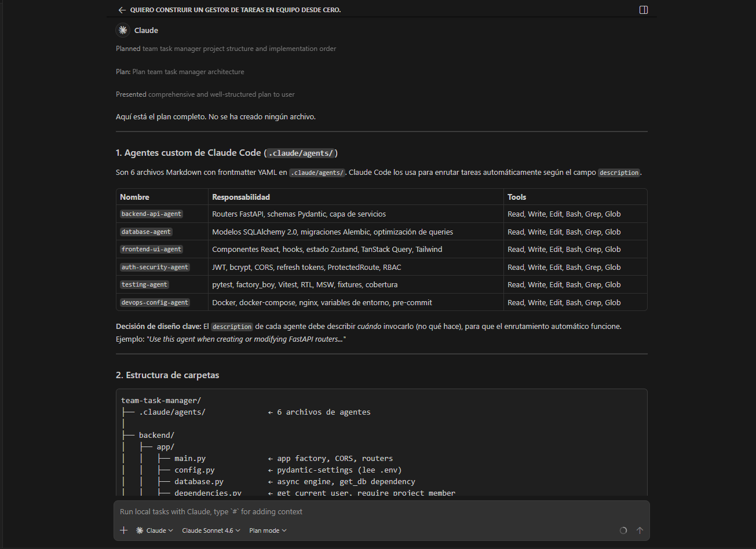Click the loading spinner icon in the prompt box
The image size is (756, 549).
(x=623, y=530)
